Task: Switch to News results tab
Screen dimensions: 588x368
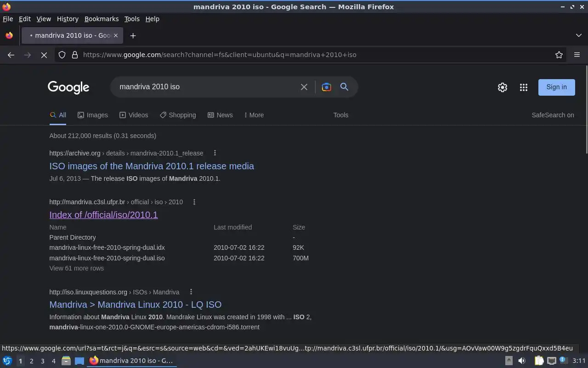Action: (x=220, y=115)
